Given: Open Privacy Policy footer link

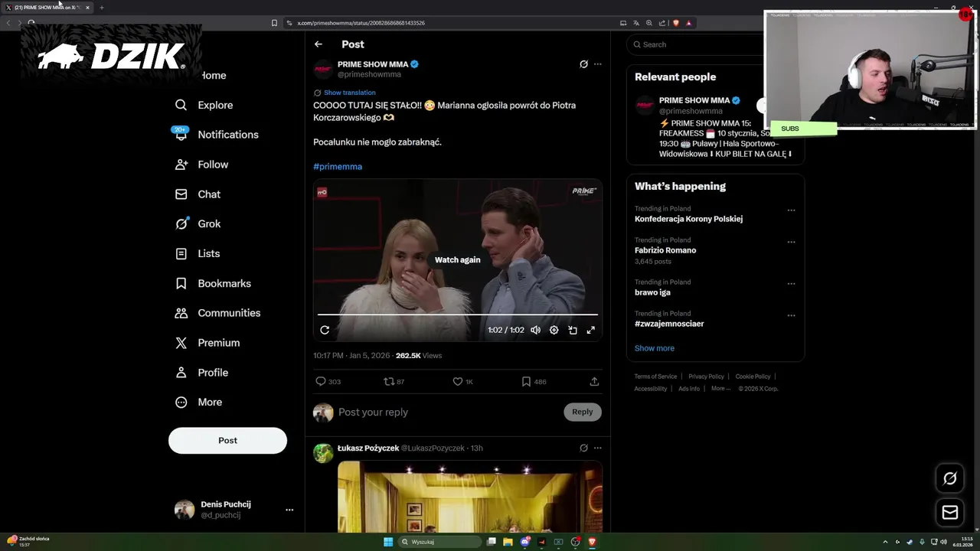Looking at the screenshot, I should pyautogui.click(x=706, y=377).
